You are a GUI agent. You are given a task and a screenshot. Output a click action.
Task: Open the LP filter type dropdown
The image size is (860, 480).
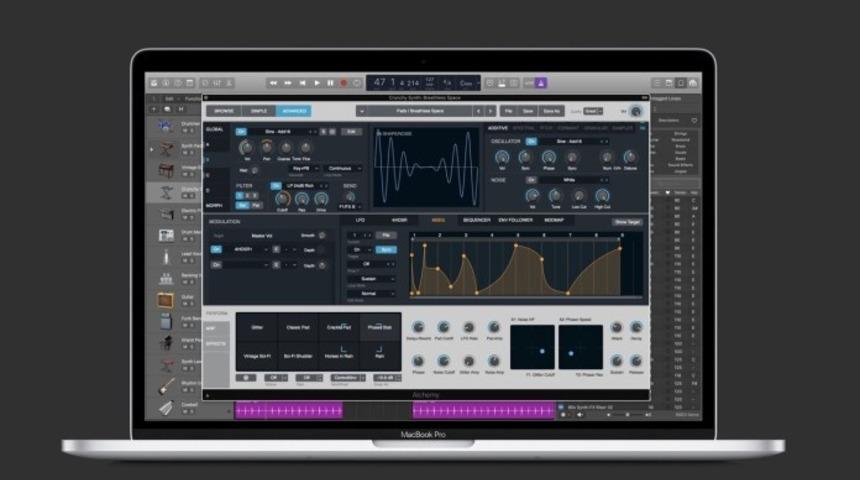point(306,186)
